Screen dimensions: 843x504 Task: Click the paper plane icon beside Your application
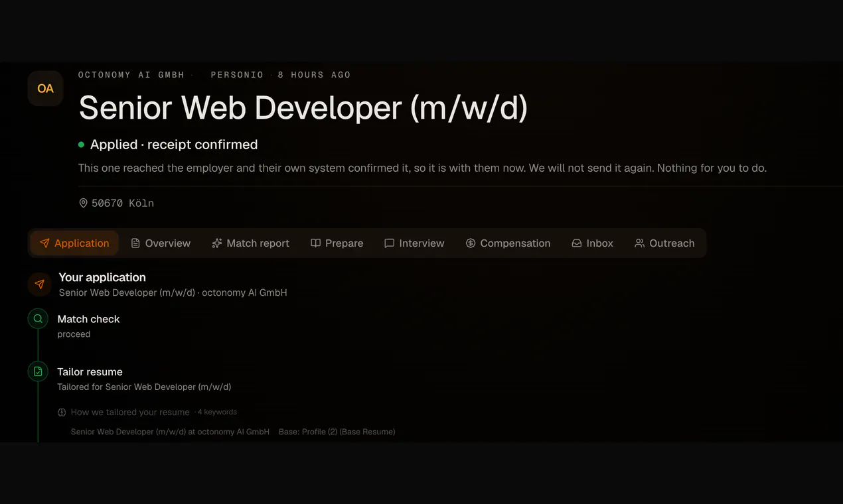[39, 284]
